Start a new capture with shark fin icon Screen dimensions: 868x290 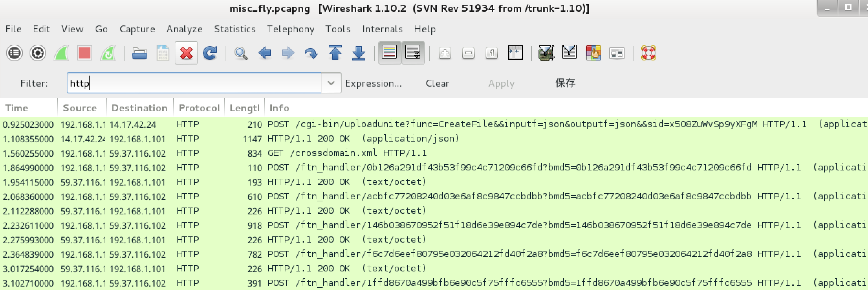(61, 53)
